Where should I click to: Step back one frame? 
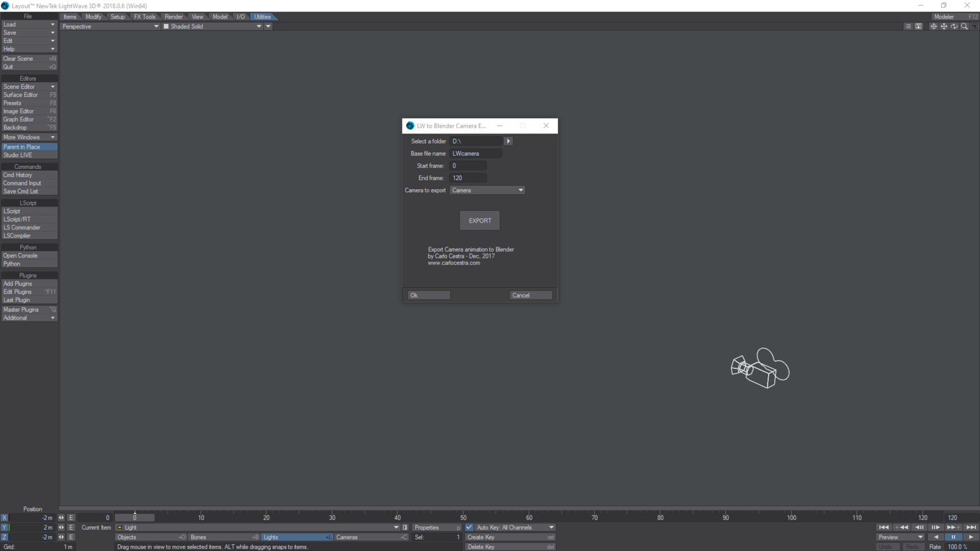(919, 527)
